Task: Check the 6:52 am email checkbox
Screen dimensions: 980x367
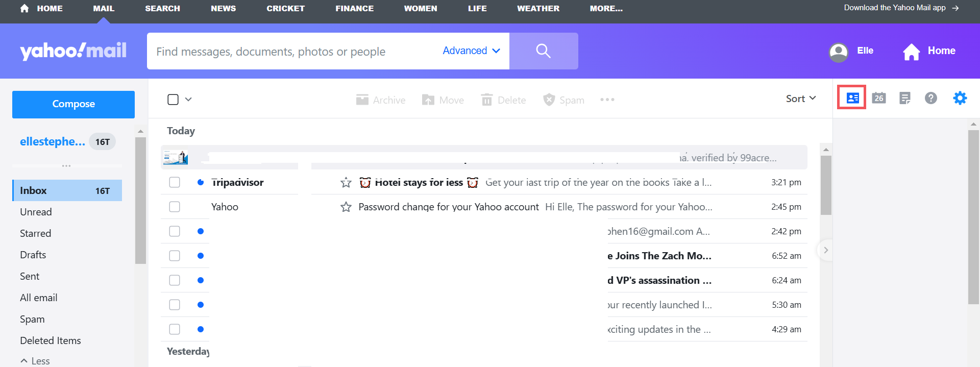Action: 175,256
